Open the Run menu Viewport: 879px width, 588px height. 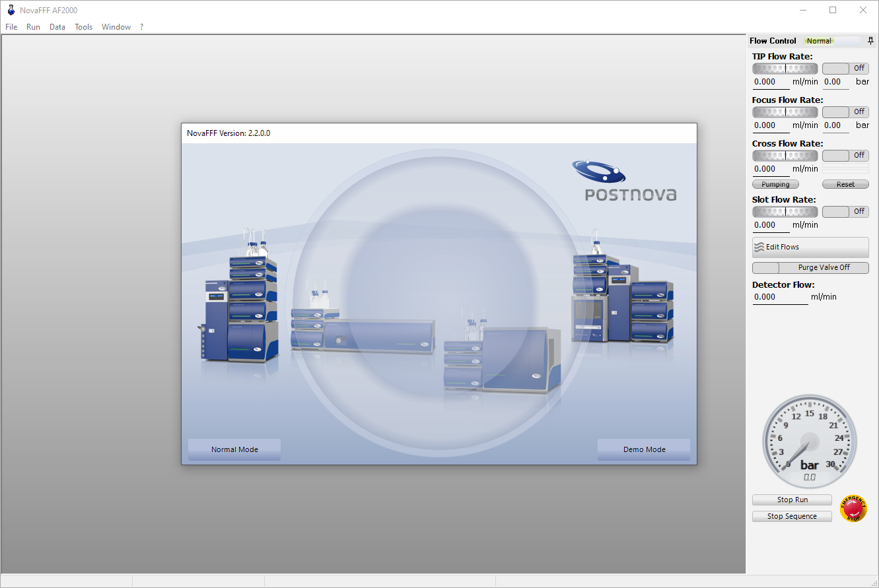[x=33, y=27]
